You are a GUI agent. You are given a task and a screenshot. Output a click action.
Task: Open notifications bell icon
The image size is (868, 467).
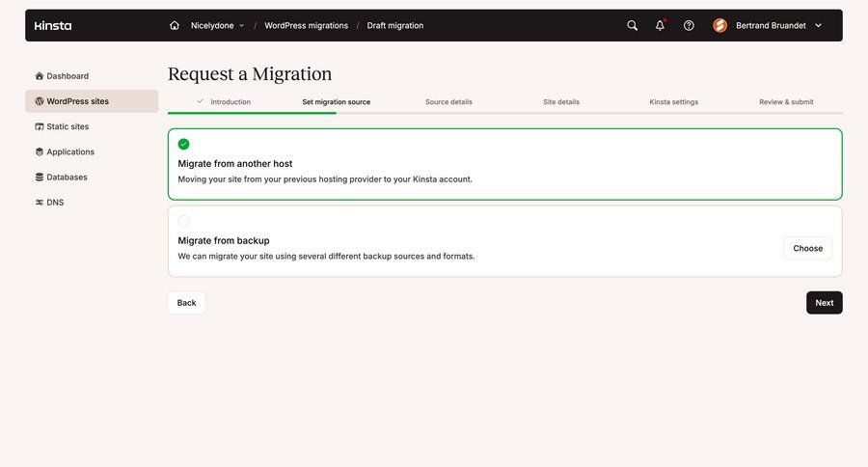tap(660, 25)
